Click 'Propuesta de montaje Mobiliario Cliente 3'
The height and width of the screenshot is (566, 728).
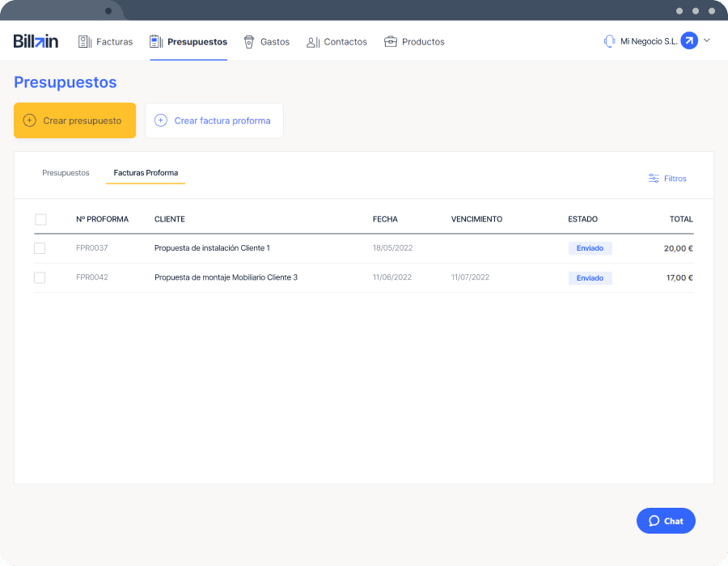coord(226,277)
